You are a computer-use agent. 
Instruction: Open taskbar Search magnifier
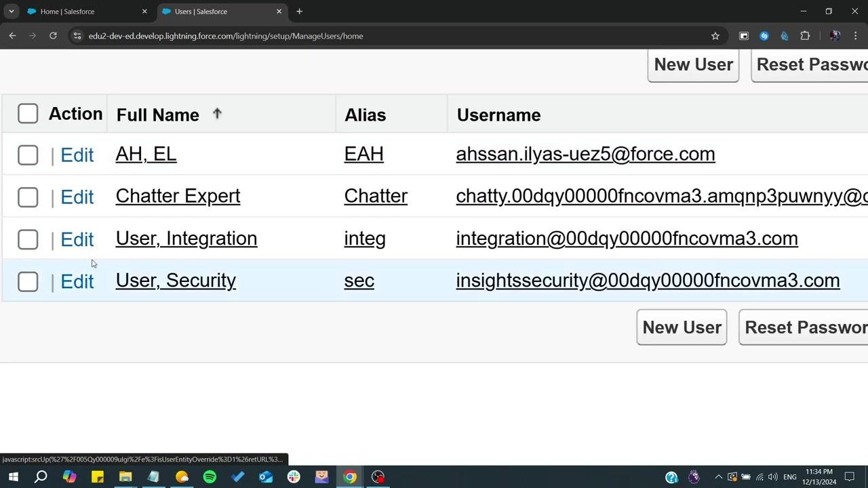(41, 476)
